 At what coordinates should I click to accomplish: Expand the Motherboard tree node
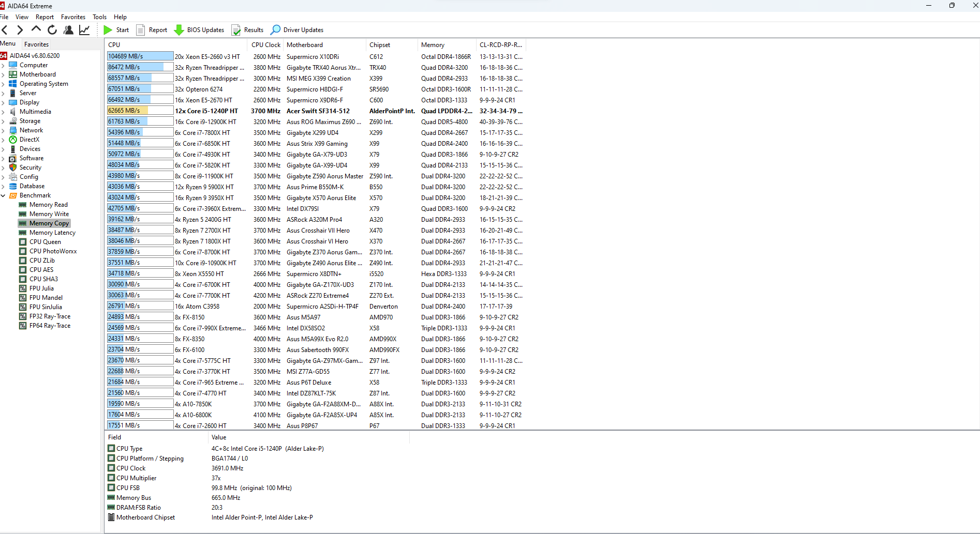3,75
